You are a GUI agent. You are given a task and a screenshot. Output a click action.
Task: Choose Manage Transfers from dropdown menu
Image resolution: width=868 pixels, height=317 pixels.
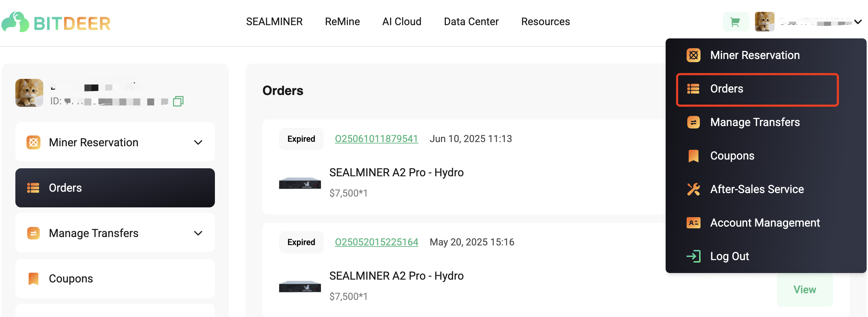pyautogui.click(x=755, y=122)
